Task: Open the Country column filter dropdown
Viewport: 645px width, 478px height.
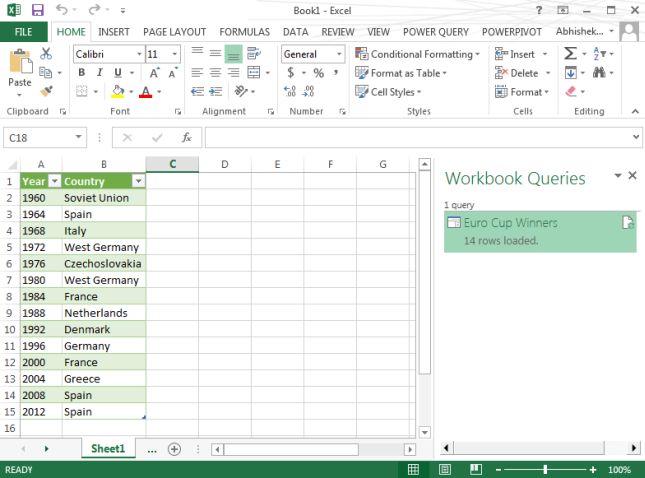Action: [x=139, y=181]
